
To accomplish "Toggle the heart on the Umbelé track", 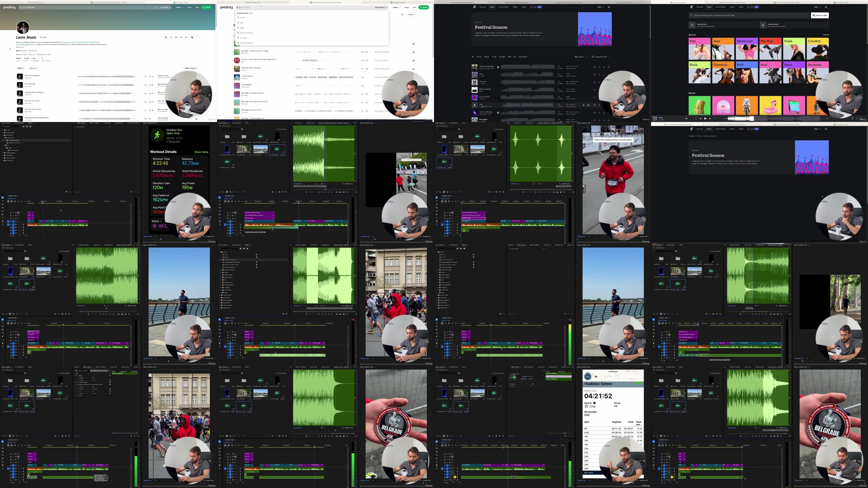I will pyautogui.click(x=594, y=67).
